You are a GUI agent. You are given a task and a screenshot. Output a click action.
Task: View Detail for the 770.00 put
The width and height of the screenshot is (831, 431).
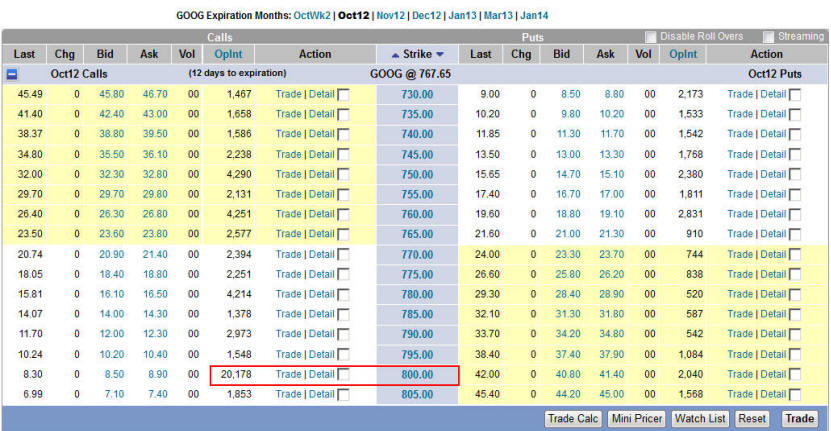pyautogui.click(x=773, y=255)
